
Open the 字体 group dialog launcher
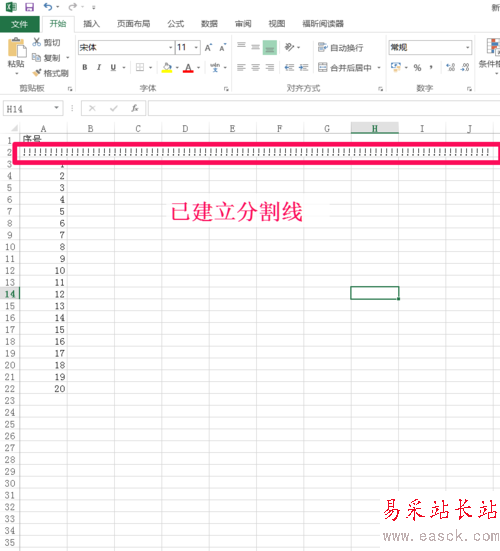(x=226, y=89)
